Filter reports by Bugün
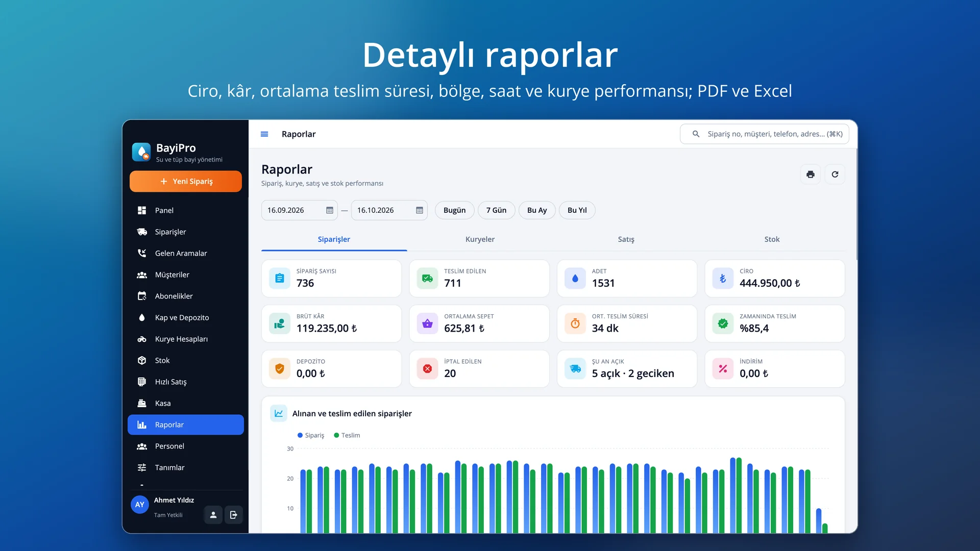The height and width of the screenshot is (551, 980). (x=454, y=210)
